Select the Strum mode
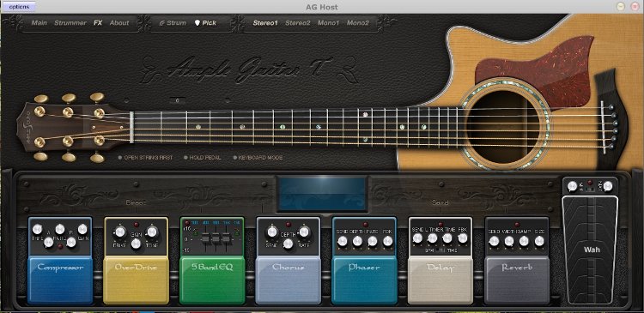The height and width of the screenshot is (313, 644). tap(173, 23)
